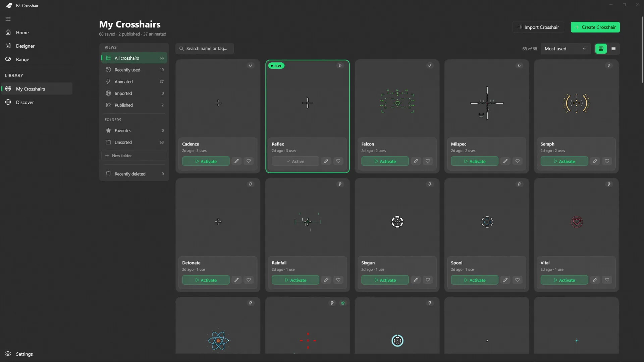Activate the Cadence crosshair
The width and height of the screenshot is (644, 362).
coord(206,161)
